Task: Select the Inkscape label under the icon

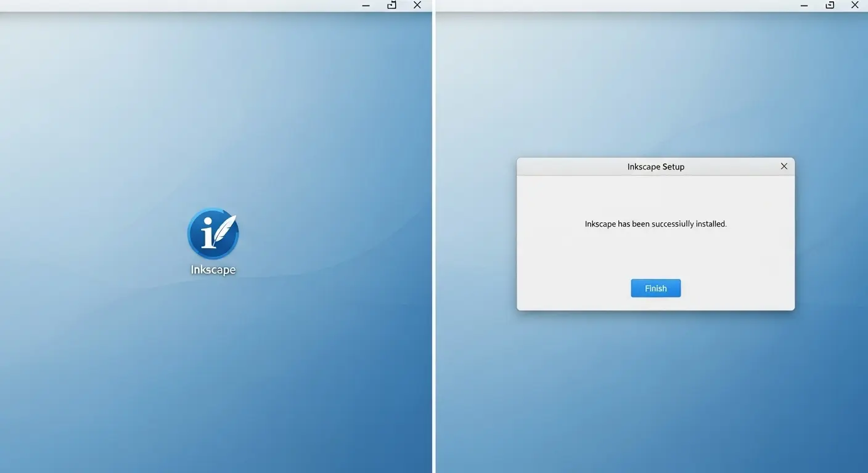Action: (x=213, y=270)
